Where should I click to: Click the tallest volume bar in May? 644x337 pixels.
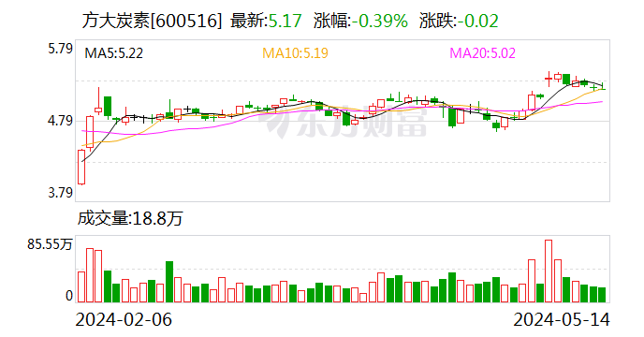click(x=549, y=271)
